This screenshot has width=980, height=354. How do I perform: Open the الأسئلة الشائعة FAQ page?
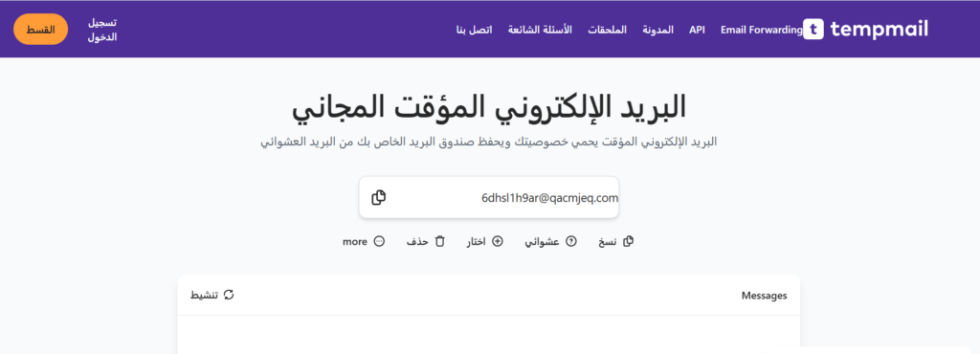pyautogui.click(x=540, y=30)
